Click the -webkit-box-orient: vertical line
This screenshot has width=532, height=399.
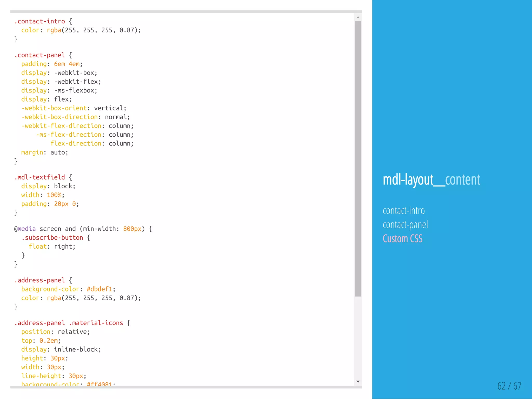74,108
